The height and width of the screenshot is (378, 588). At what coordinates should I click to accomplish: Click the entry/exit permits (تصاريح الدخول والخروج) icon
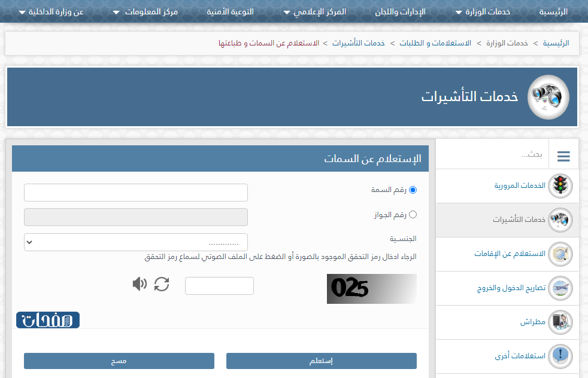tap(560, 288)
